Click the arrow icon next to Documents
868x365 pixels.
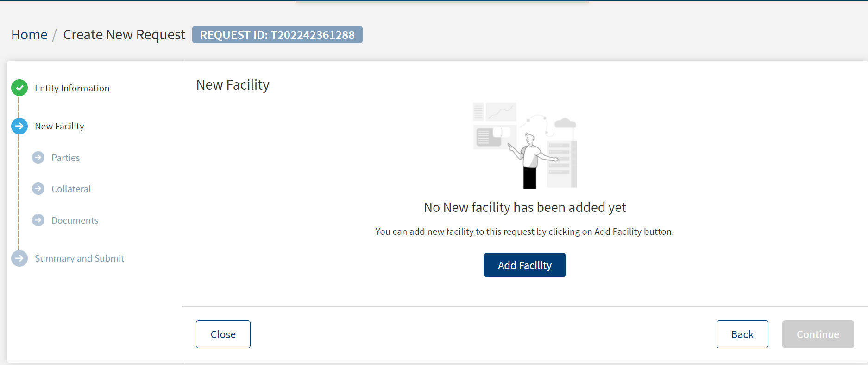pyautogui.click(x=38, y=220)
